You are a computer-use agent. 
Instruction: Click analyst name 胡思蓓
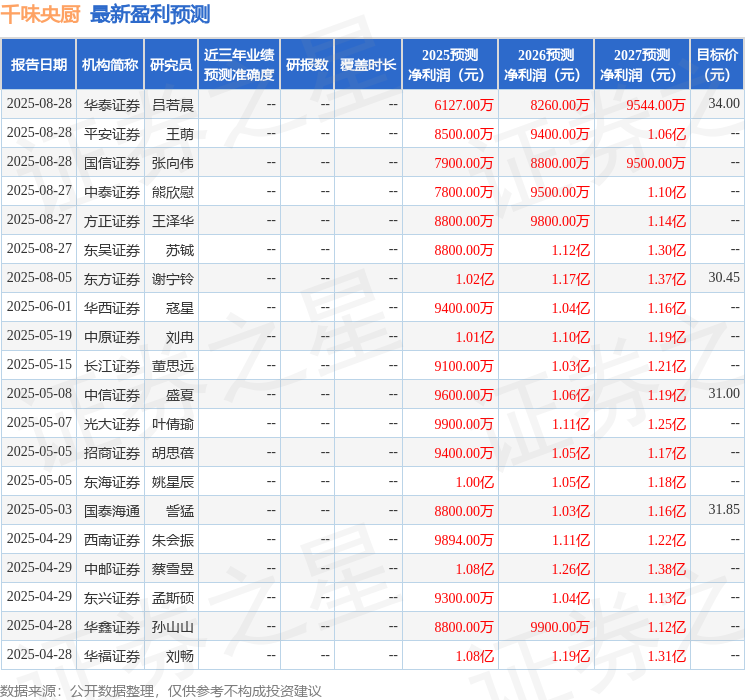coord(173,453)
